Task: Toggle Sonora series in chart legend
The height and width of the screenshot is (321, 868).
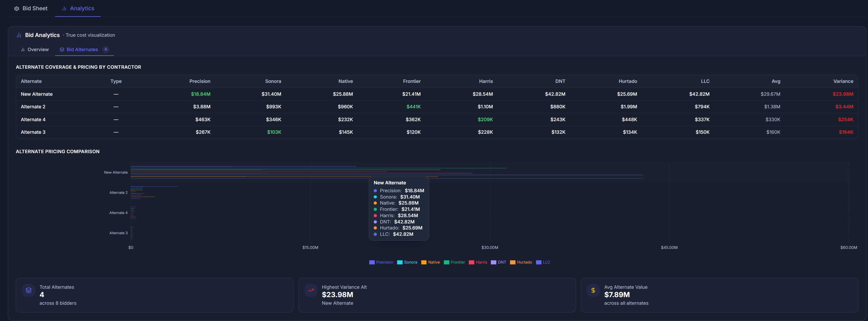Action: [x=407, y=262]
